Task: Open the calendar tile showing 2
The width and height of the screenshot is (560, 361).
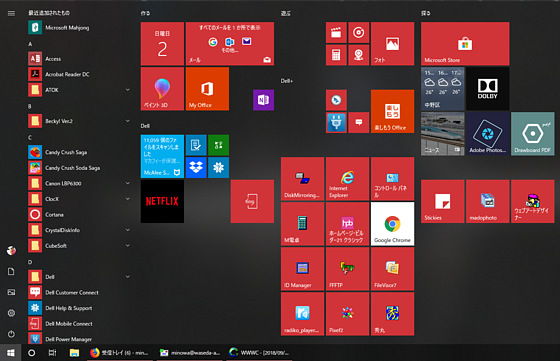Action: point(162,44)
